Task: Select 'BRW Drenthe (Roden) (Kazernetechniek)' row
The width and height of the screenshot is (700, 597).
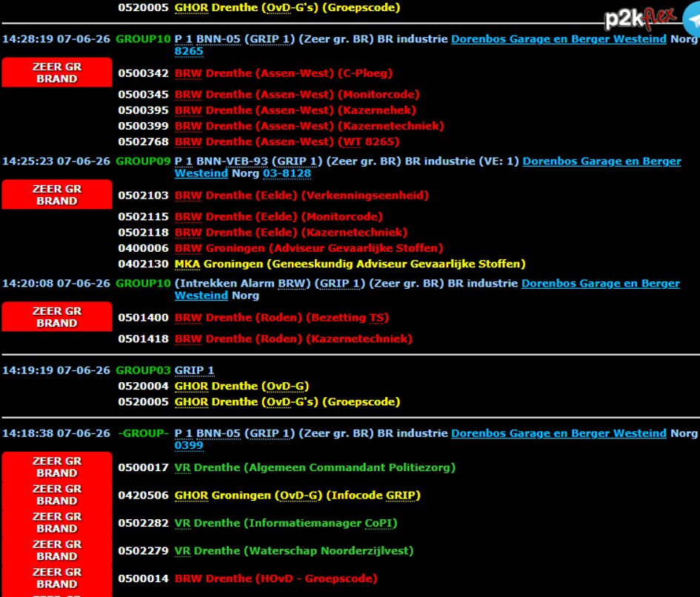Action: click(293, 339)
